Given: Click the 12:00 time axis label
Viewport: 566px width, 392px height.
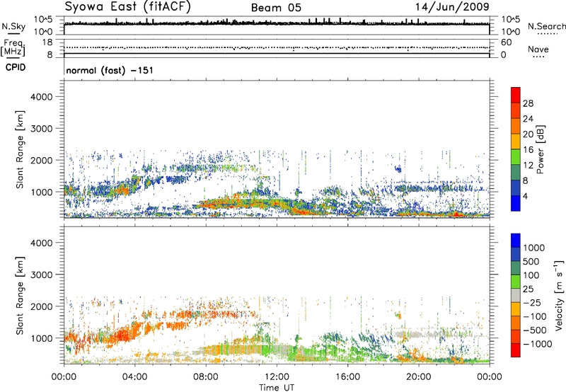Looking at the screenshot, I should point(277,377).
